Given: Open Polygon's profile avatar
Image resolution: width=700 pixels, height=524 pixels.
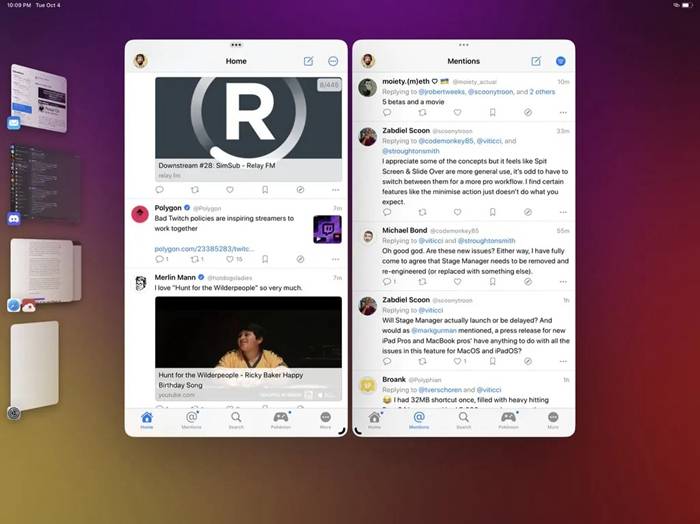Looking at the screenshot, I should tap(140, 214).
